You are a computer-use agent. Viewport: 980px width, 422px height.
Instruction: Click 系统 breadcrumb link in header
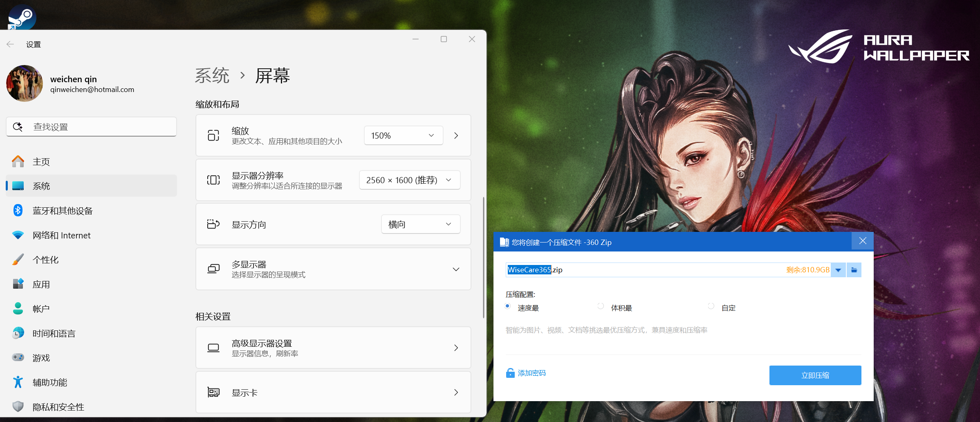pyautogui.click(x=212, y=76)
